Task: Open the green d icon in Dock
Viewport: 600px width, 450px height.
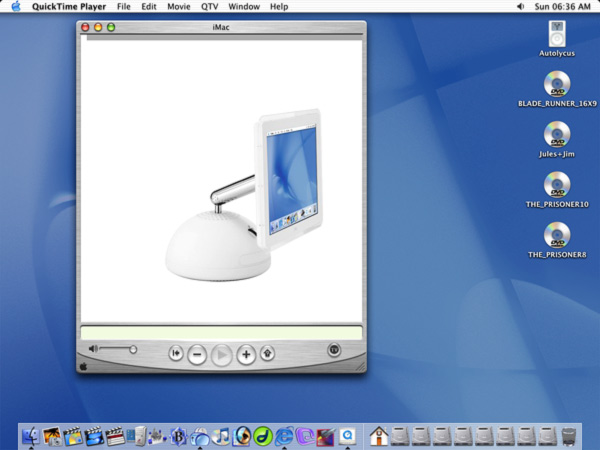Action: click(262, 436)
